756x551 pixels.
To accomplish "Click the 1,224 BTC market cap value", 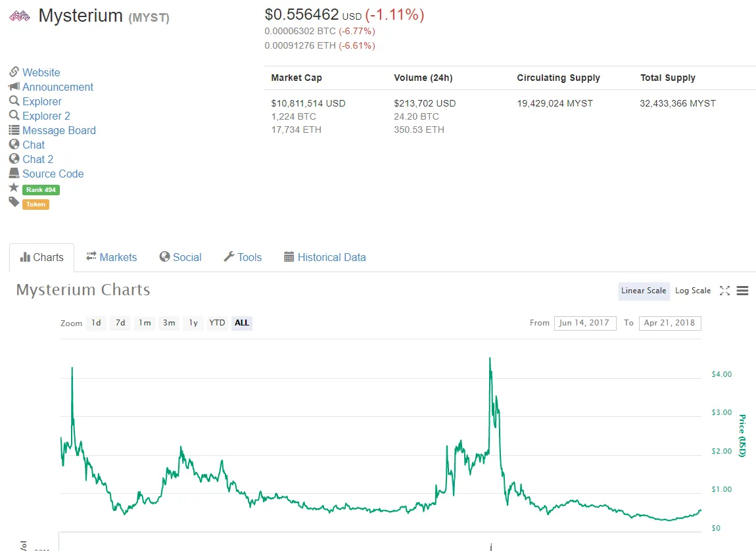I will click(294, 116).
